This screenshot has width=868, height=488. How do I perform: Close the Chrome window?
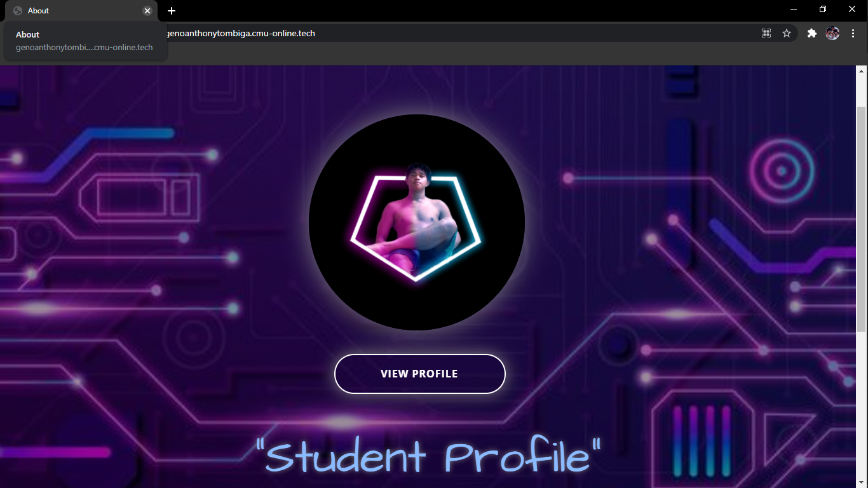click(852, 10)
